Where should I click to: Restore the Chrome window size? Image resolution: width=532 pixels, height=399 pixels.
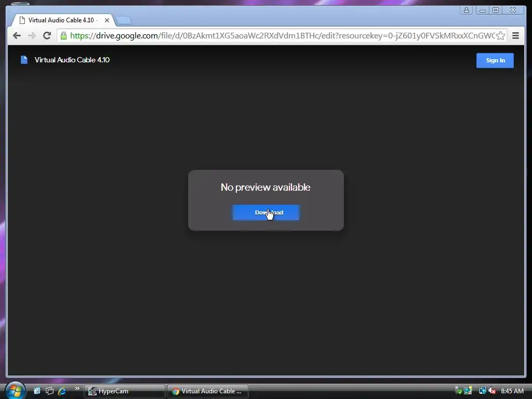click(x=496, y=10)
